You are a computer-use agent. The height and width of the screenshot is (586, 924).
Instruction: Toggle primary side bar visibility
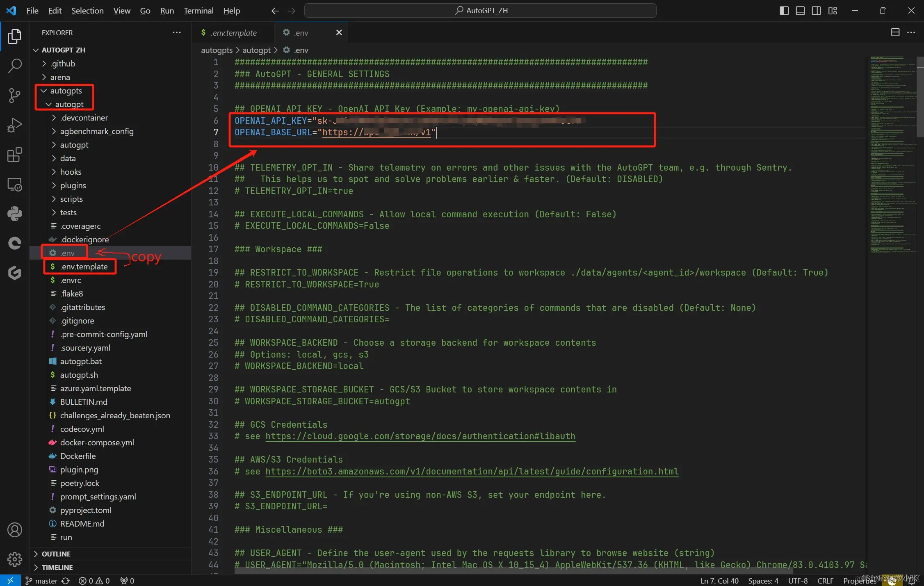(784, 11)
